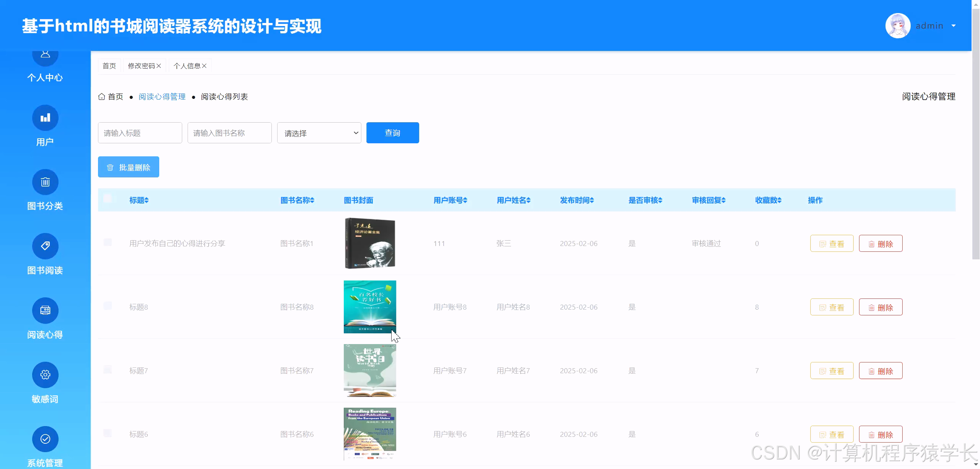The width and height of the screenshot is (980, 469).
Task: Click the 查询 search button
Action: [x=393, y=133]
